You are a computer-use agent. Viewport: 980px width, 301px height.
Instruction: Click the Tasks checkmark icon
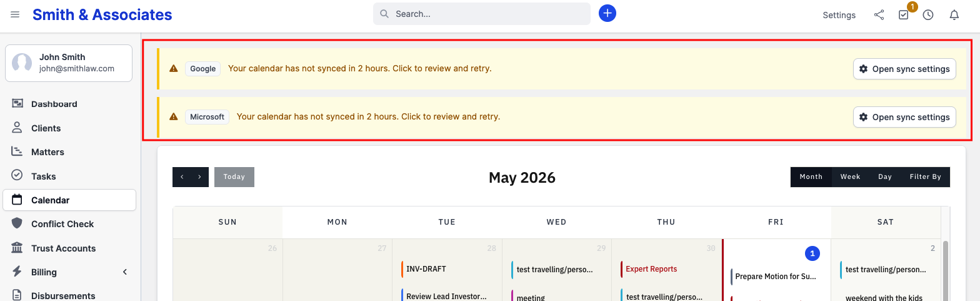pos(17,176)
